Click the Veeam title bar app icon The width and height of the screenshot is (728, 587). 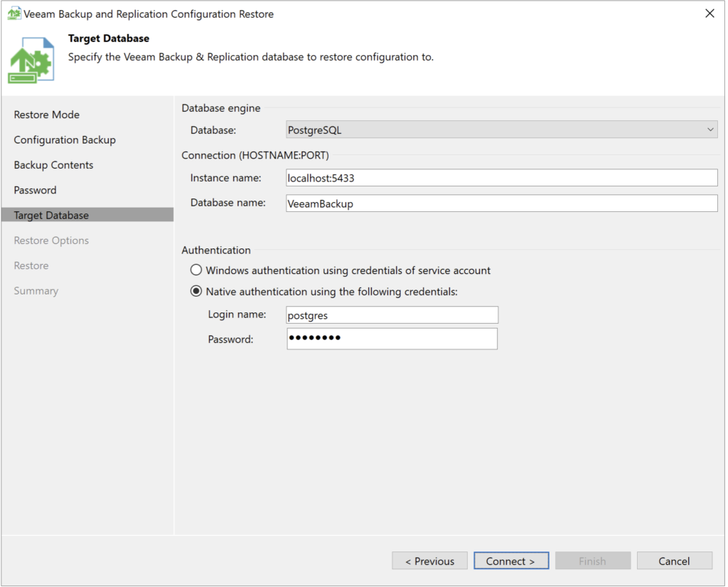point(14,14)
